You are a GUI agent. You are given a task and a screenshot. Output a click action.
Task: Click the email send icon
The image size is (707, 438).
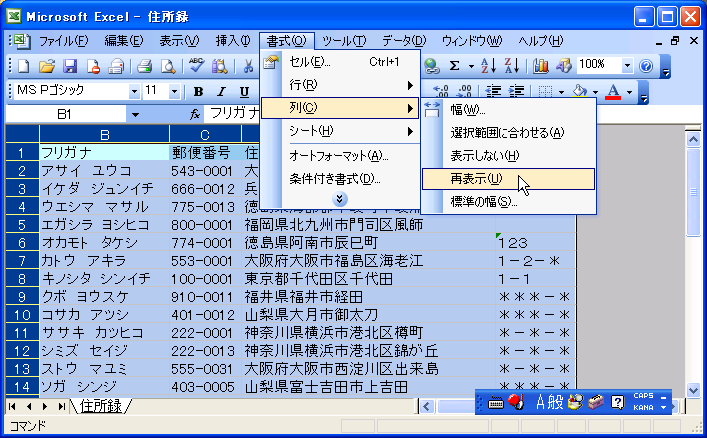point(116,66)
